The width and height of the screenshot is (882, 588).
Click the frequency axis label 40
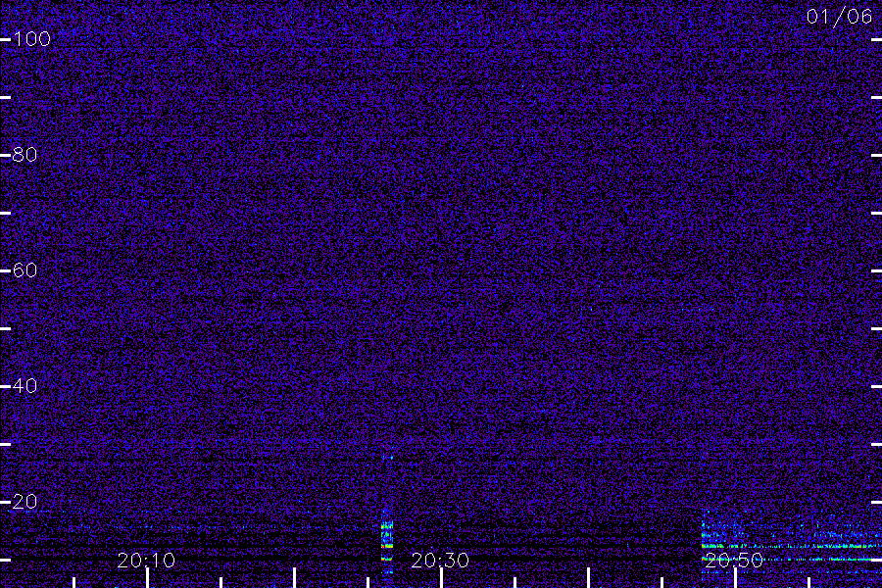pyautogui.click(x=24, y=386)
